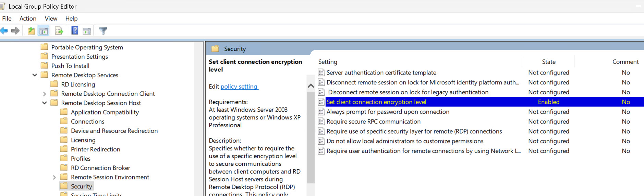Image resolution: width=644 pixels, height=196 pixels.
Task: Expand Remote Session Environment node
Action: point(54,177)
